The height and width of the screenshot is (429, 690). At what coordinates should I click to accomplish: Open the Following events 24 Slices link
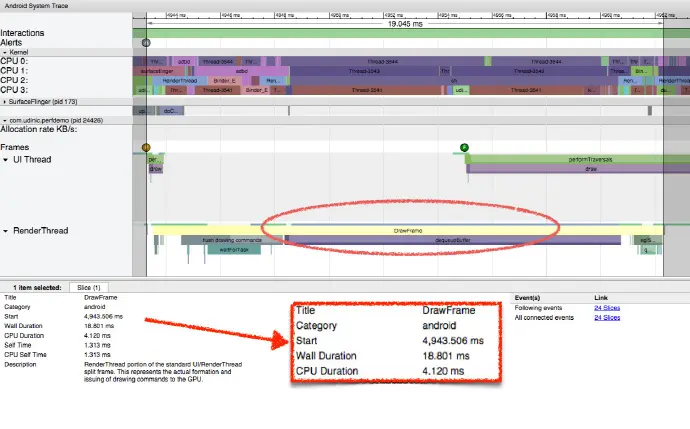click(x=607, y=308)
